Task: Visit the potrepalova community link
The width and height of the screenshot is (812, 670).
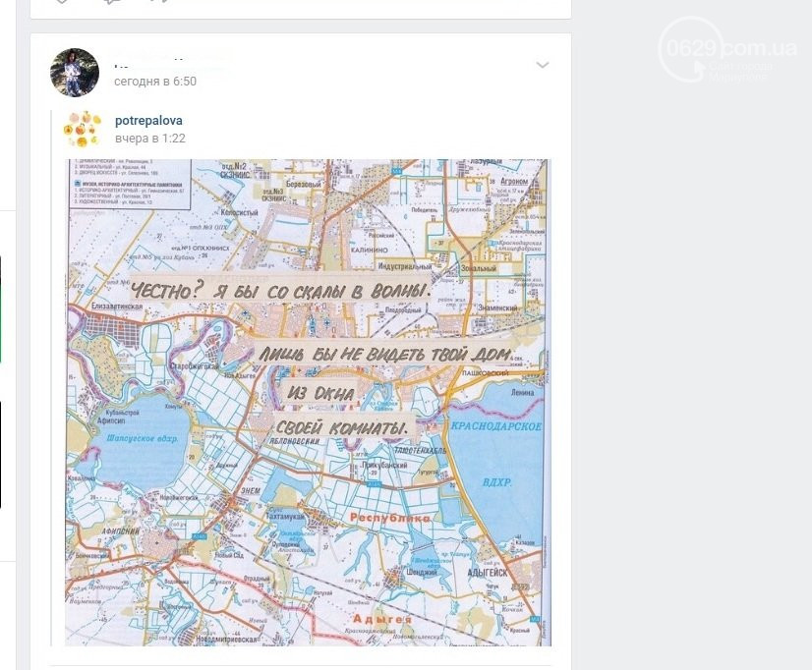Action: click(148, 121)
